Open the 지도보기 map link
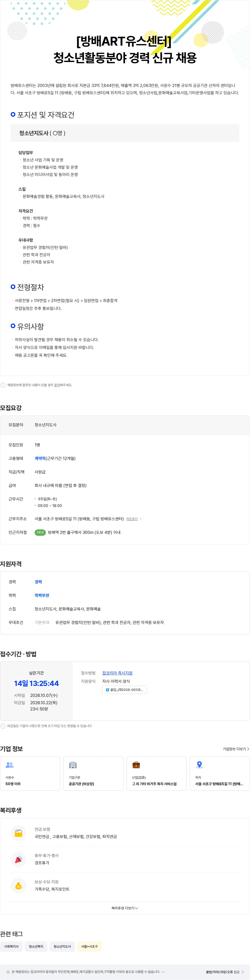Viewport: 250px width, 980px height. (x=132, y=519)
